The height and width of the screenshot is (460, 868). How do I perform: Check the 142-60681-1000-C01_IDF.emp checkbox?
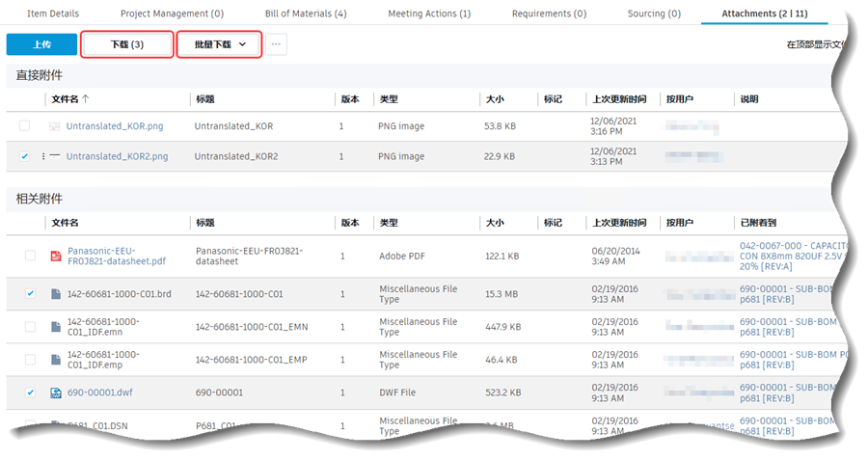30,360
